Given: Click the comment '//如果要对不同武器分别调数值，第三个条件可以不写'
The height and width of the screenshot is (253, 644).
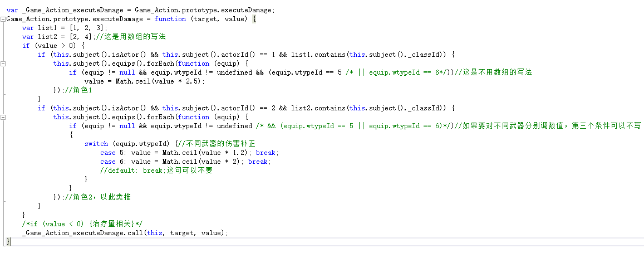Looking at the screenshot, I should [x=548, y=126].
